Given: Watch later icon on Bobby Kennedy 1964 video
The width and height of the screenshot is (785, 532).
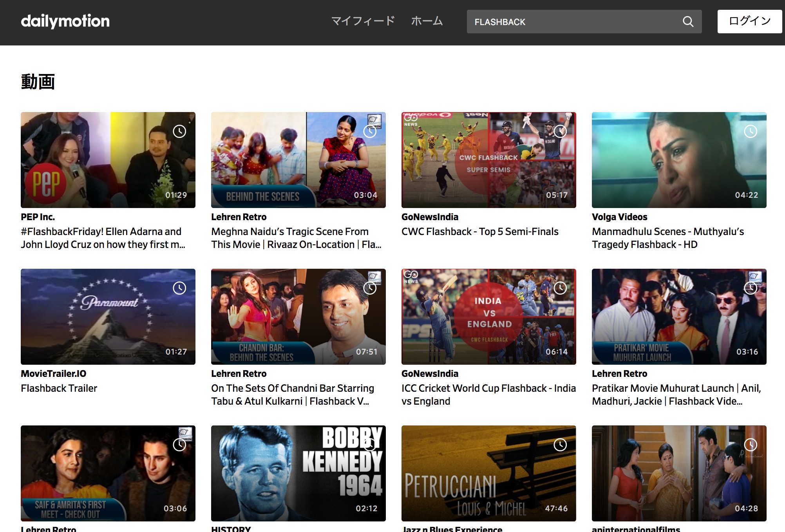Looking at the screenshot, I should pyautogui.click(x=370, y=445).
